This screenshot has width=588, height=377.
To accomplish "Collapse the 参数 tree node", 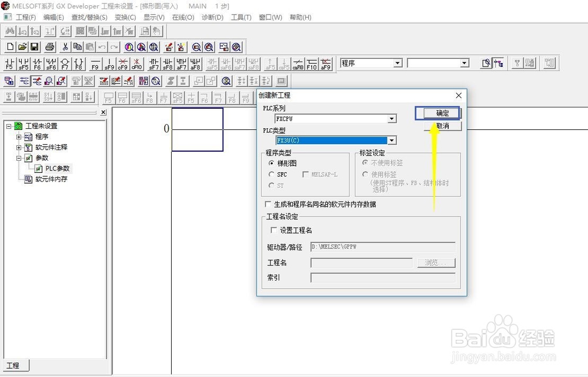I will [19, 158].
